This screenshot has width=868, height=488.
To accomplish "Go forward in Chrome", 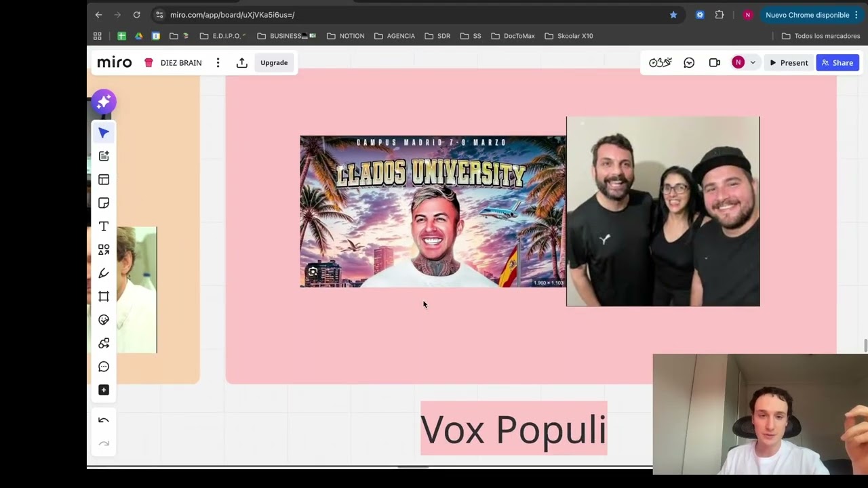I will coord(117,15).
